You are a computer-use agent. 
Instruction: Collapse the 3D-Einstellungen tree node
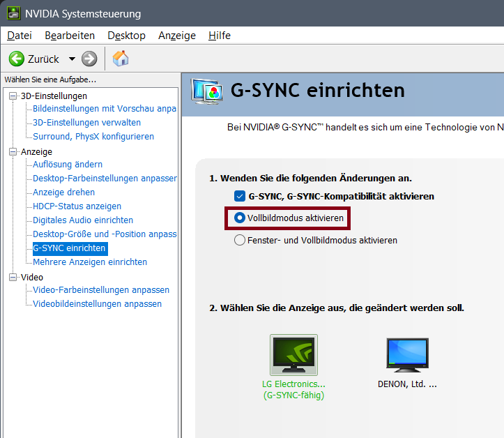[x=13, y=96]
